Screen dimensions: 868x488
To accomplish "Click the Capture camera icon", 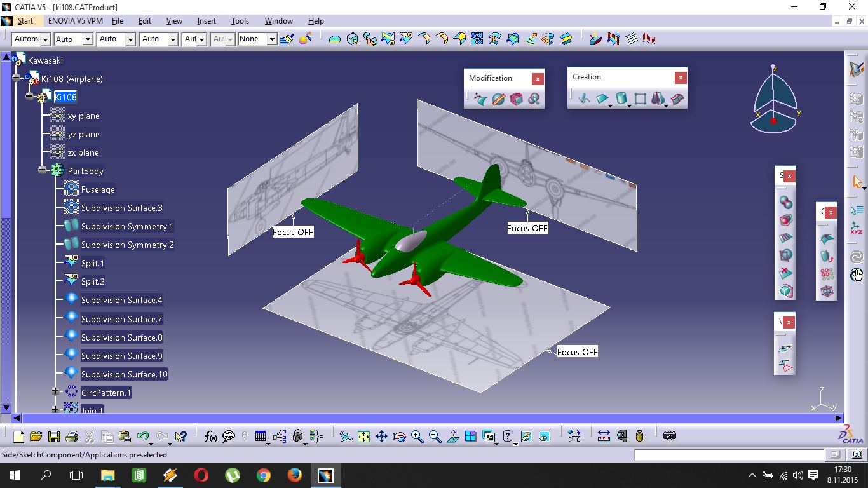I will click(x=669, y=436).
